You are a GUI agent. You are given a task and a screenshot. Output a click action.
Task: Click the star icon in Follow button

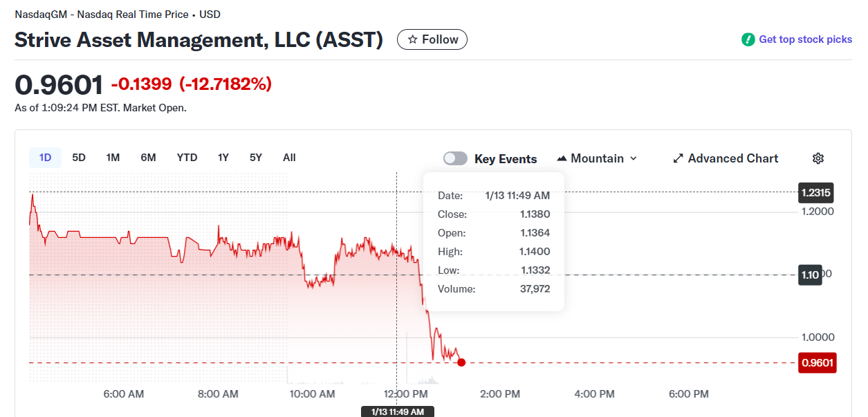point(412,39)
